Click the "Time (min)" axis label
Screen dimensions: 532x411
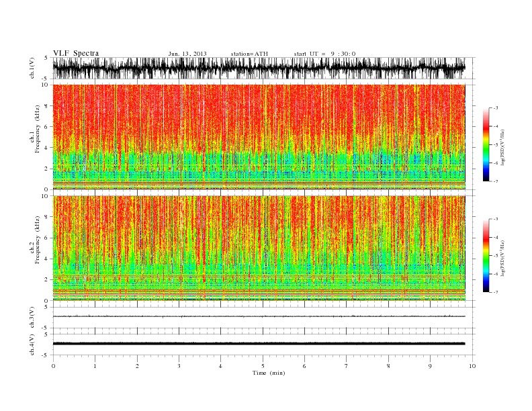click(x=269, y=373)
